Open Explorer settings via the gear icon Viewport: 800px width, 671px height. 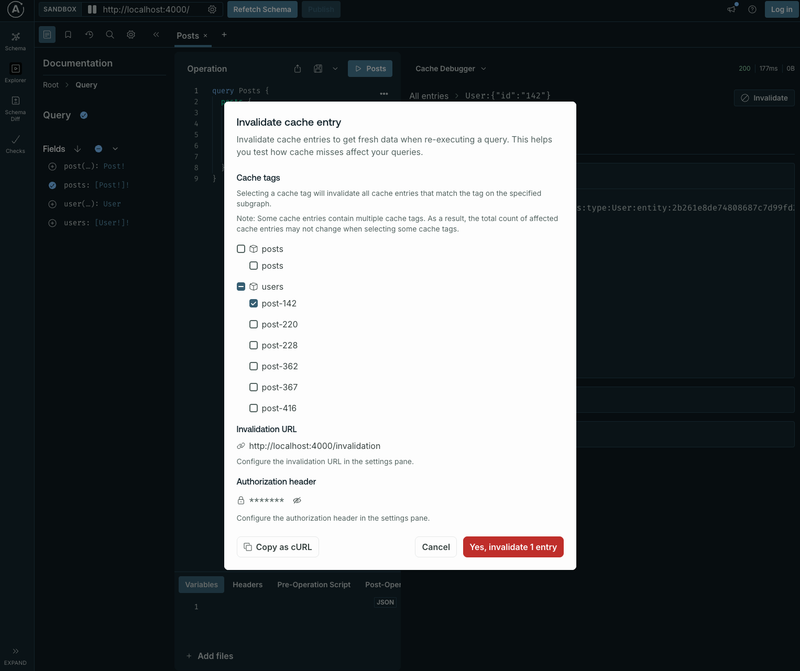coord(131,33)
